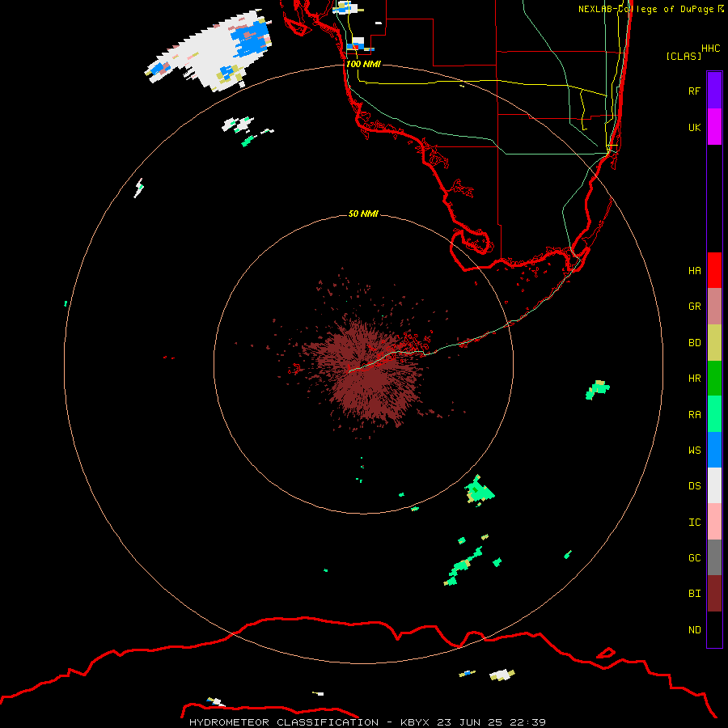This screenshot has height=728, width=728.
Task: Click the HA red legend swatch
Action: point(714,270)
